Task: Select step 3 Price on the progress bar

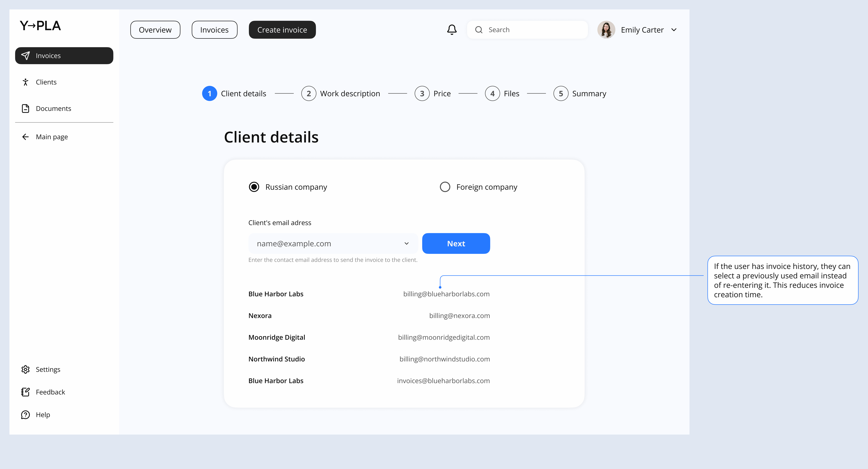Action: tap(422, 93)
